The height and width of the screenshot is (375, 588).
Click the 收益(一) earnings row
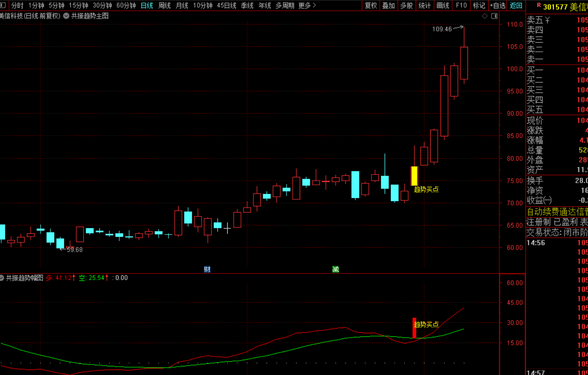pyautogui.click(x=557, y=200)
